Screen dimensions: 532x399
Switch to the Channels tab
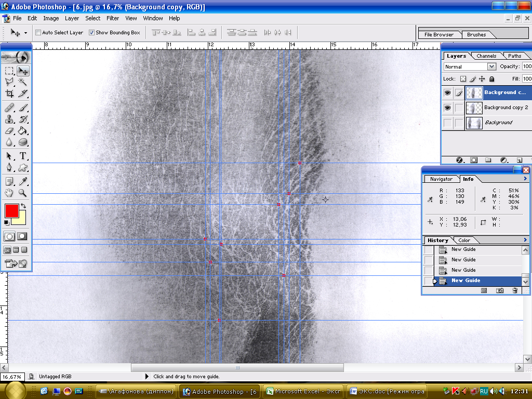[486, 56]
